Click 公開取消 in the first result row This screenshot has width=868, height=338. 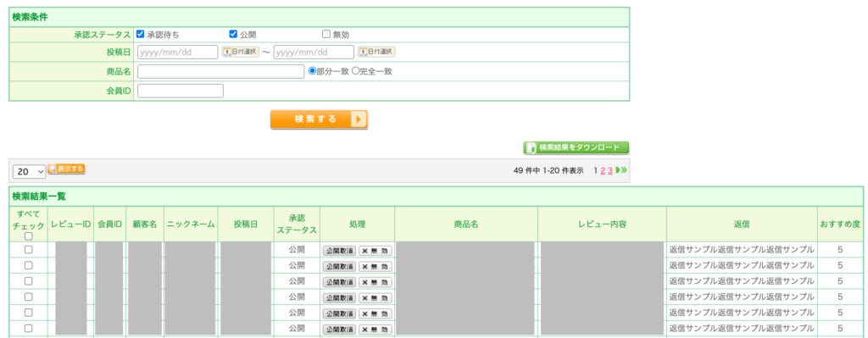click(339, 251)
